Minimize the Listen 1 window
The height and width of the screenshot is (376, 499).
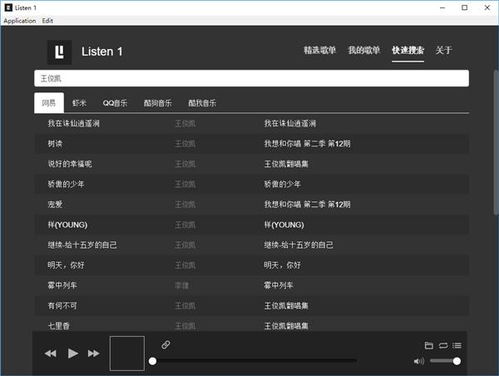coord(442,8)
